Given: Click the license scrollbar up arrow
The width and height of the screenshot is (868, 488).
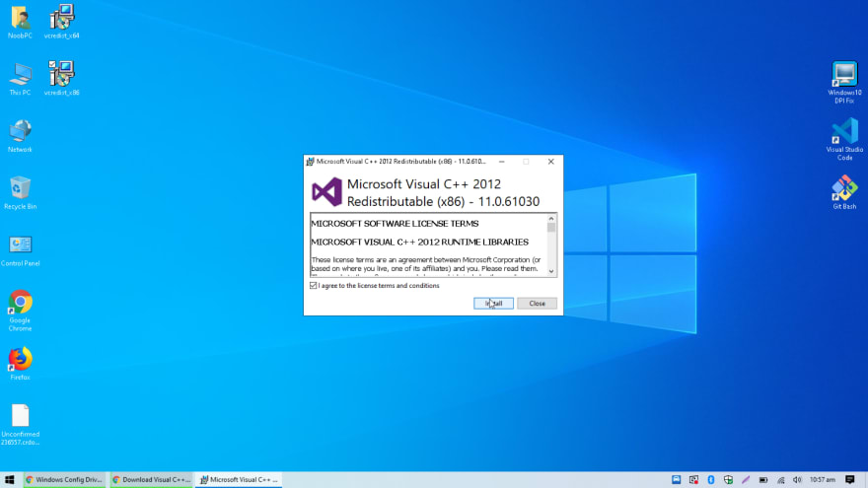Looking at the screenshot, I should (551, 219).
